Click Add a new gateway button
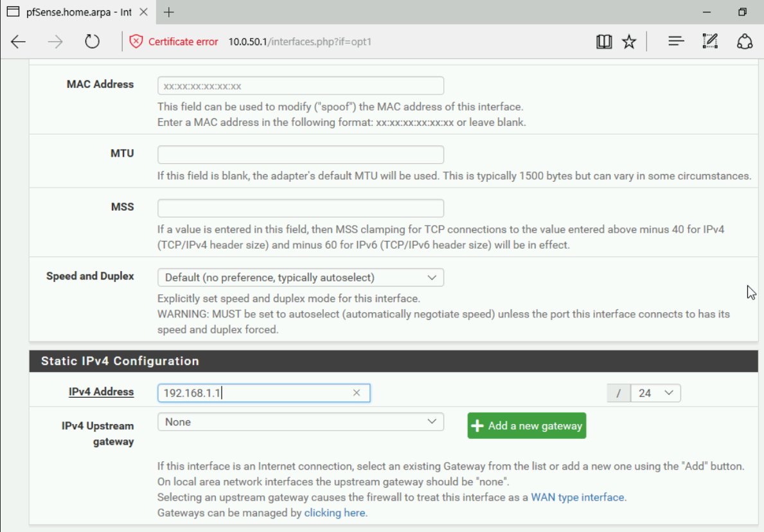The width and height of the screenshot is (764, 532). click(x=526, y=425)
